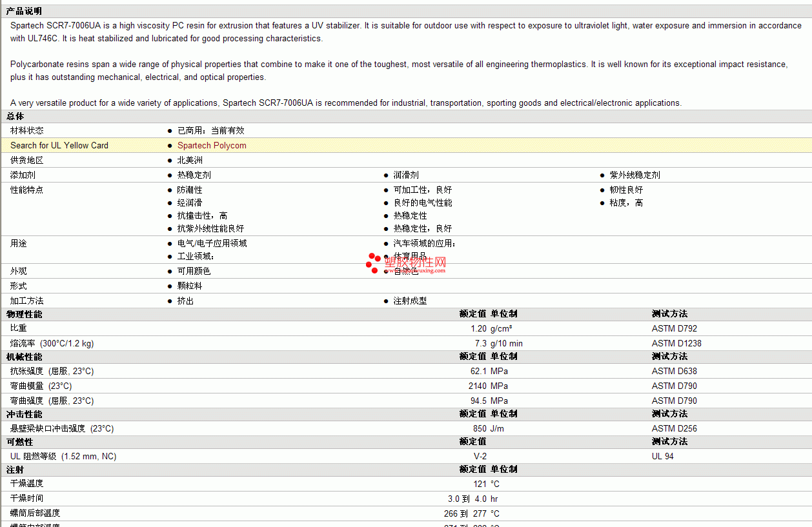Image resolution: width=812 pixels, height=527 pixels.
Task: Click the 1.20 specific gravity value
Action: point(478,328)
